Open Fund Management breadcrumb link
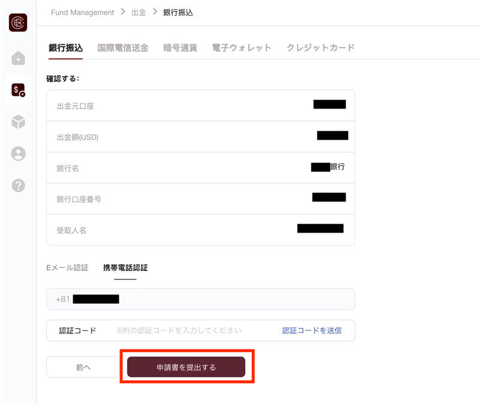The height and width of the screenshot is (404, 480). (82, 13)
